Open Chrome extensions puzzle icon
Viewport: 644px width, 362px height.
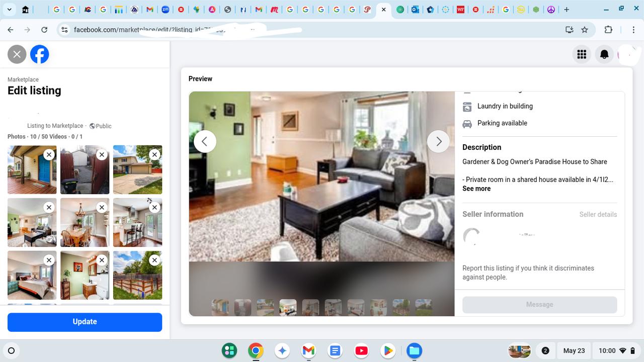[608, 30]
